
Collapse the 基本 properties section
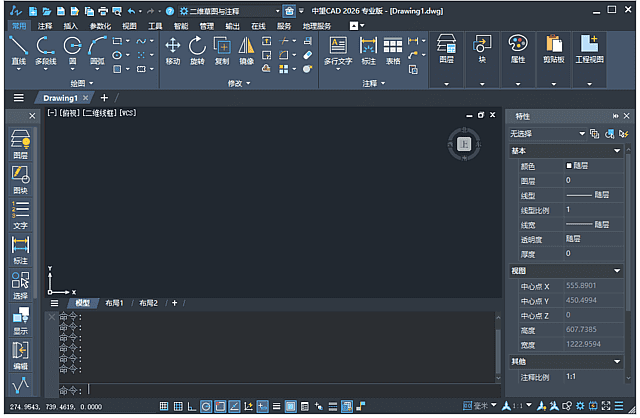[618, 150]
